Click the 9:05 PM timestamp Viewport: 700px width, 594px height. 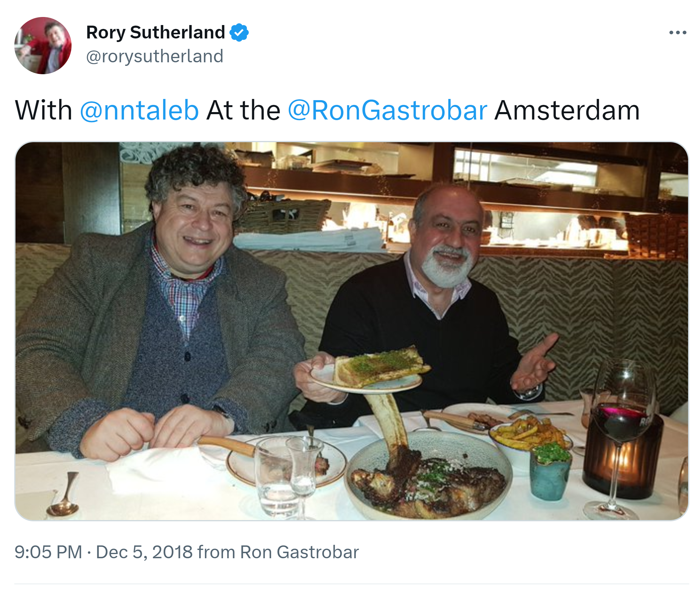(x=48, y=552)
